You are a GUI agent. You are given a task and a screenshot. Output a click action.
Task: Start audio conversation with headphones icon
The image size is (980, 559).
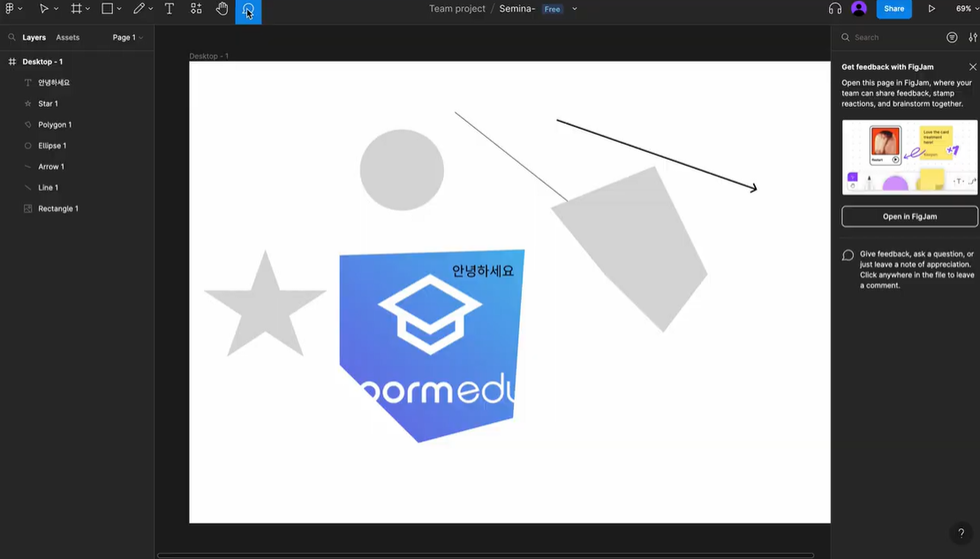[835, 9]
